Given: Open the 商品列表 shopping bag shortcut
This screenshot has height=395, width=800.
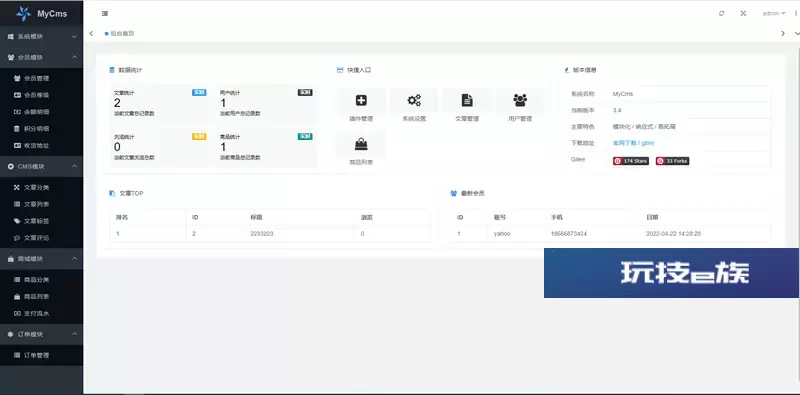Looking at the screenshot, I should click(x=361, y=150).
